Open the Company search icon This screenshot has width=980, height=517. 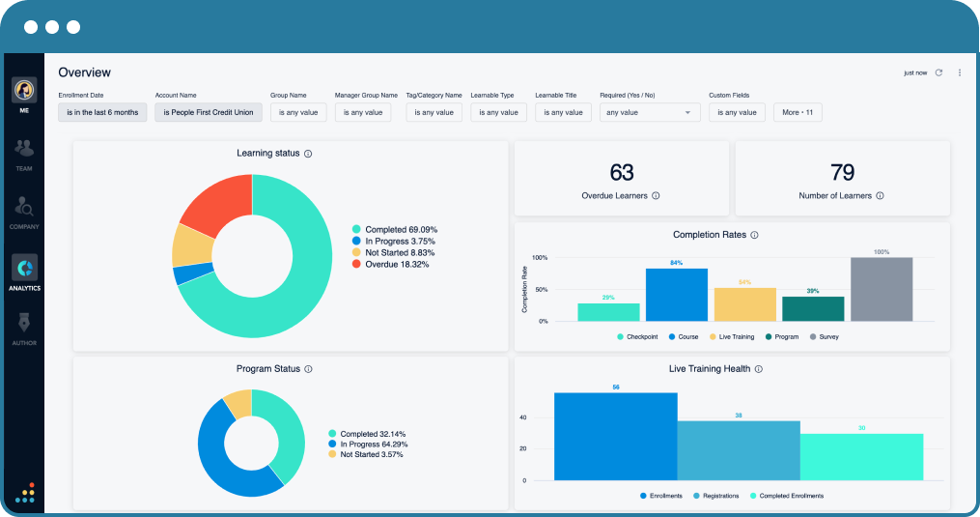pyautogui.click(x=24, y=207)
